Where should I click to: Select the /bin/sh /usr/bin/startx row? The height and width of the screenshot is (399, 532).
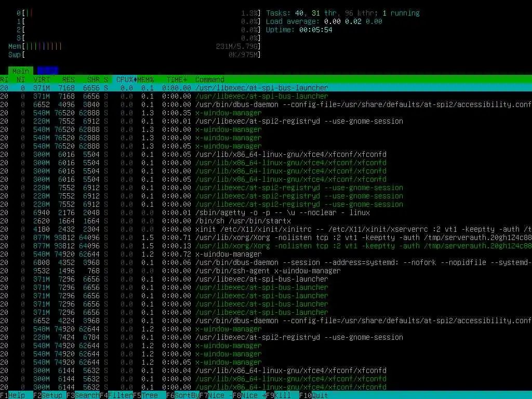click(266, 221)
